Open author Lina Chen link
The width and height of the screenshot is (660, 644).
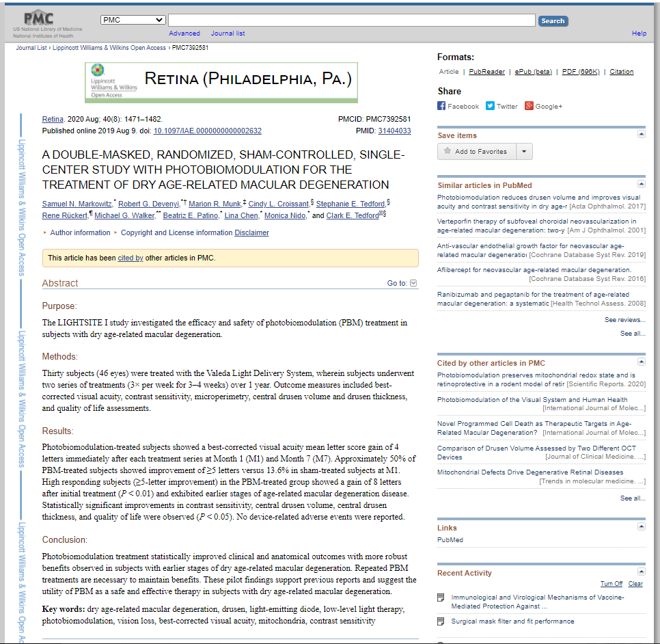pos(241,215)
